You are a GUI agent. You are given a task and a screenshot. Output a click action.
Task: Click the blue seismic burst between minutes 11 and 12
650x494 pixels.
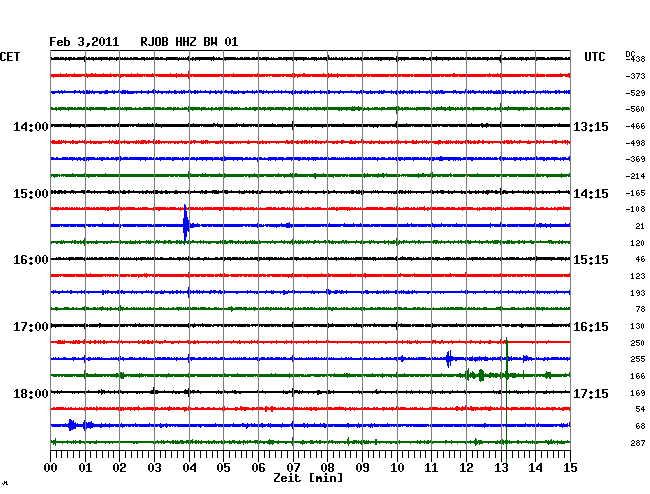point(449,358)
